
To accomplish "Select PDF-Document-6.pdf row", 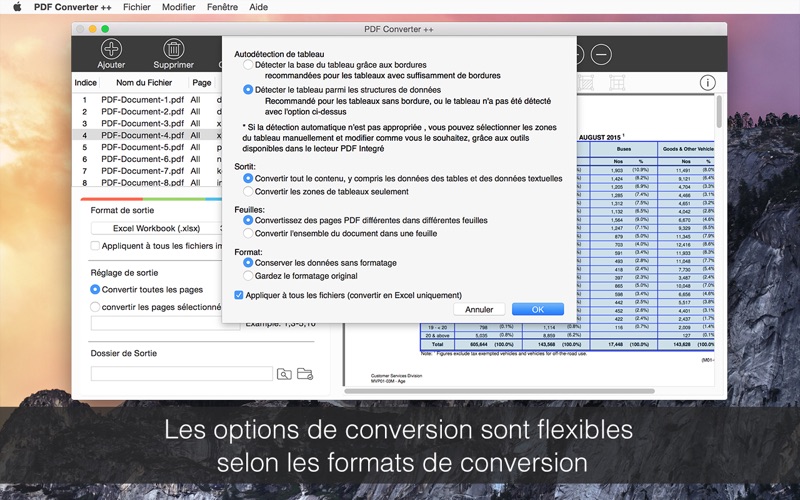I will [148, 159].
